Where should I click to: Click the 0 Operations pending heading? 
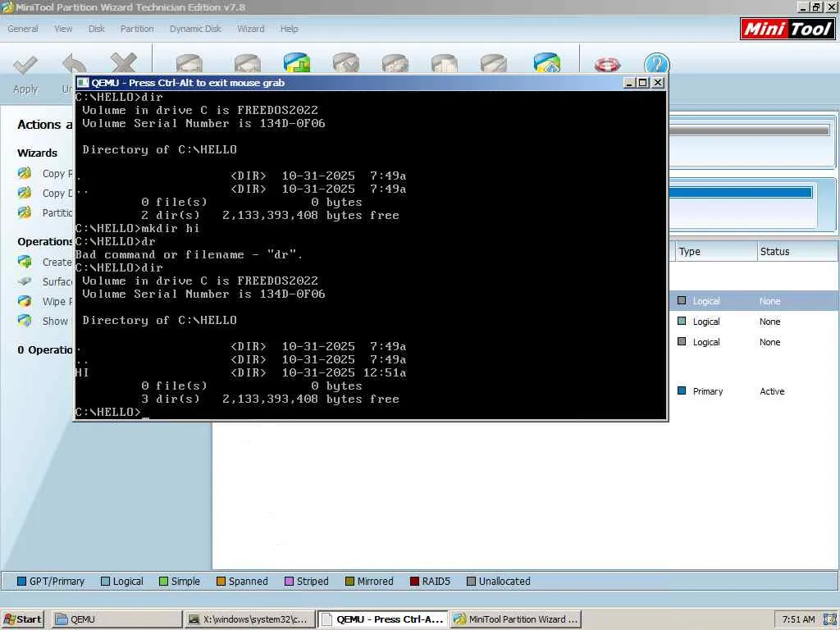pos(45,349)
